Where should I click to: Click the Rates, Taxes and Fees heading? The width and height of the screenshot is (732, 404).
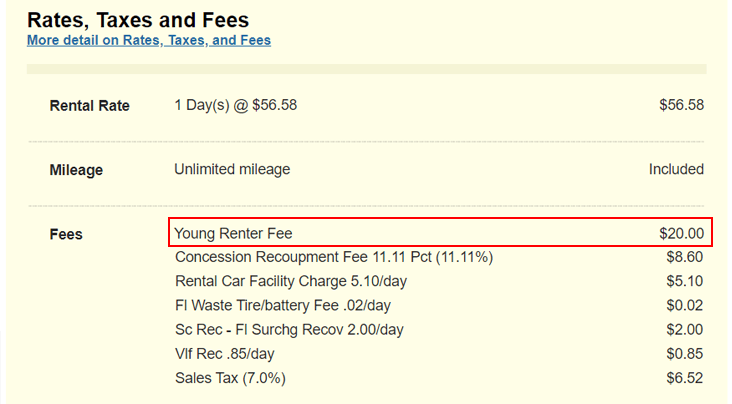click(138, 19)
